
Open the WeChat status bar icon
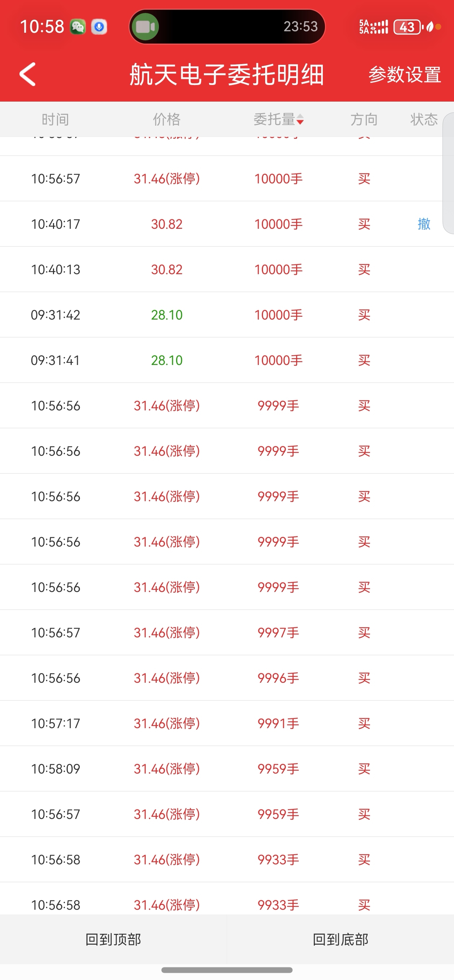pyautogui.click(x=77, y=27)
